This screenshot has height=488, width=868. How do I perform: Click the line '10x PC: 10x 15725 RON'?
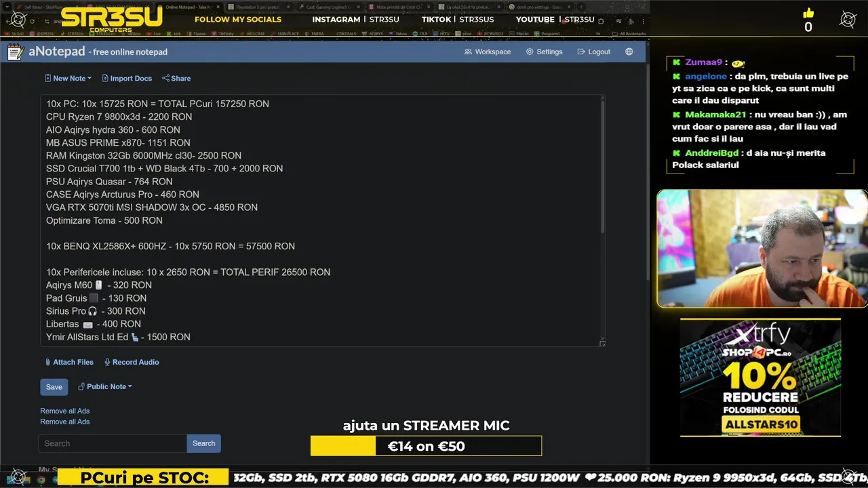pyautogui.click(x=157, y=104)
